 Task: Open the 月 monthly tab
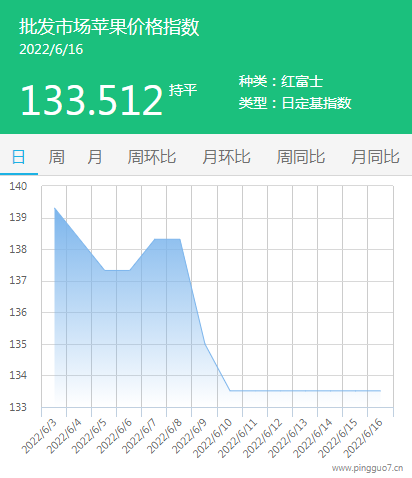coord(95,157)
